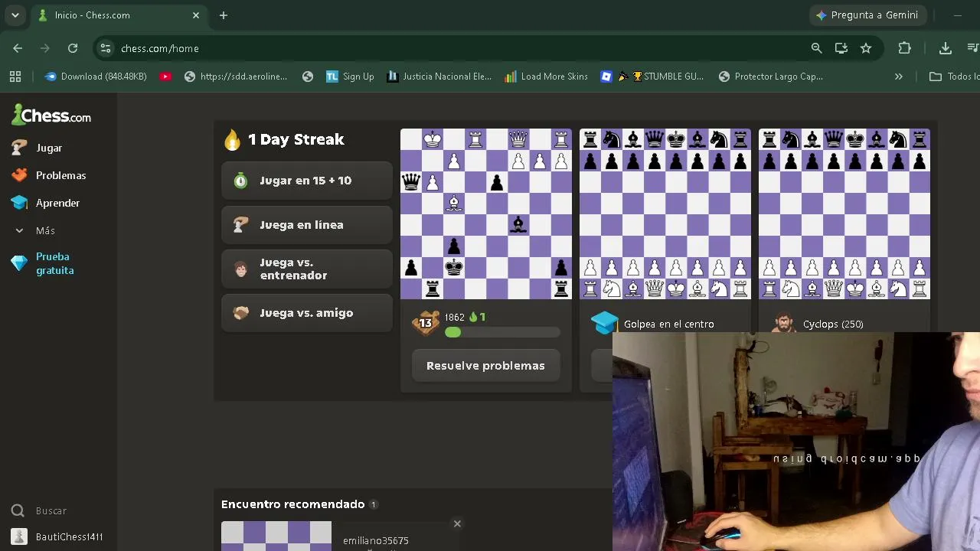Open the zoom magnifier icon in address bar
Viewport: 980px width, 551px height.
817,48
